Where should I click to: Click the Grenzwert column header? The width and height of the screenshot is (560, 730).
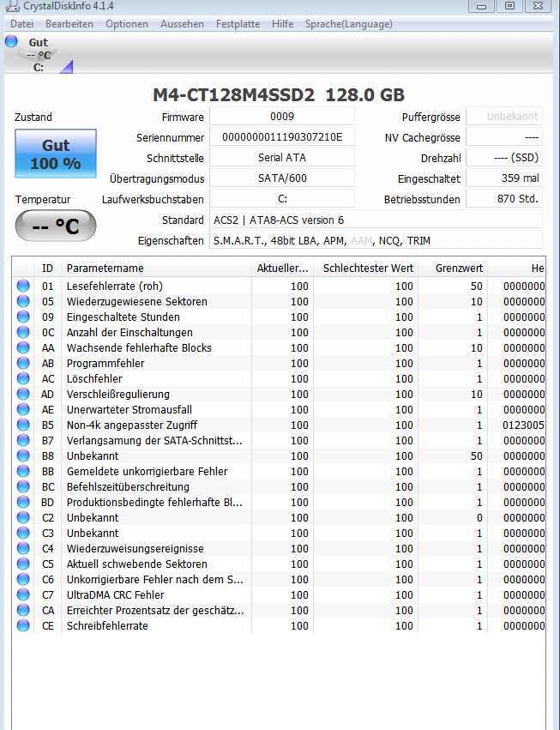(453, 268)
